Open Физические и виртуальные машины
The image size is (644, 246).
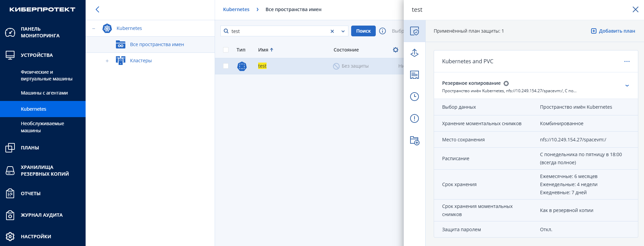click(x=47, y=75)
